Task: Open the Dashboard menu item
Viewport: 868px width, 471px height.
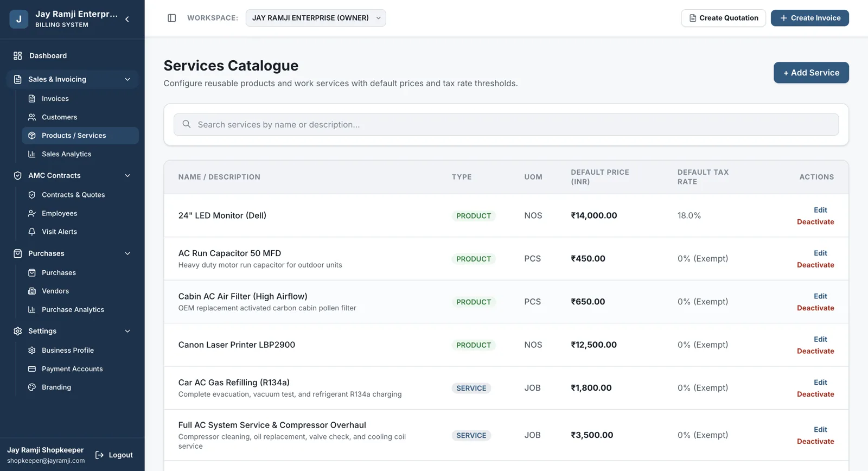Action: pos(72,56)
